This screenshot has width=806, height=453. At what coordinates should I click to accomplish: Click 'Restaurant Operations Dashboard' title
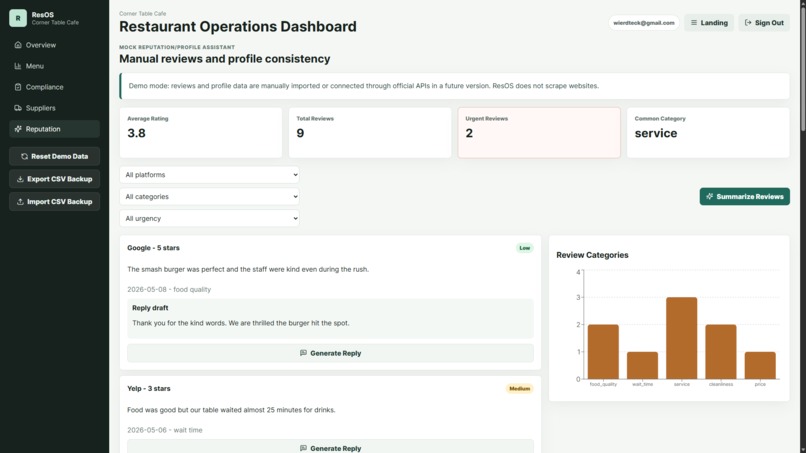[x=237, y=27]
